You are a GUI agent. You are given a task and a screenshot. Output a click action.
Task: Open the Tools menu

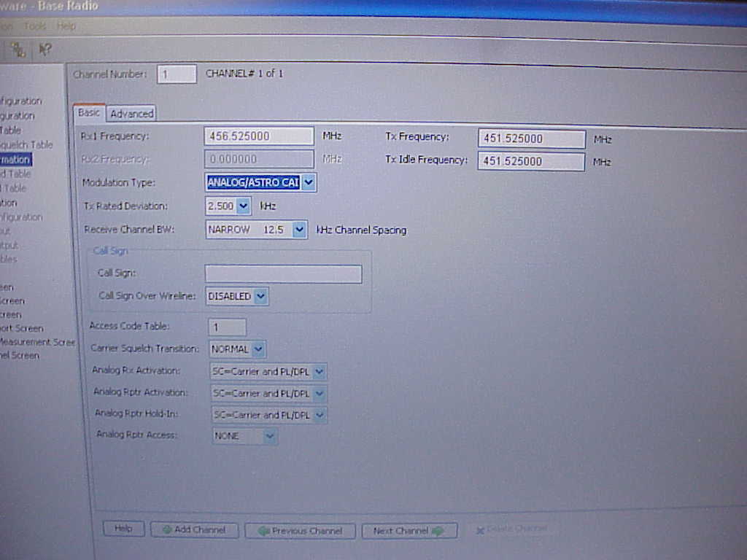[x=34, y=26]
